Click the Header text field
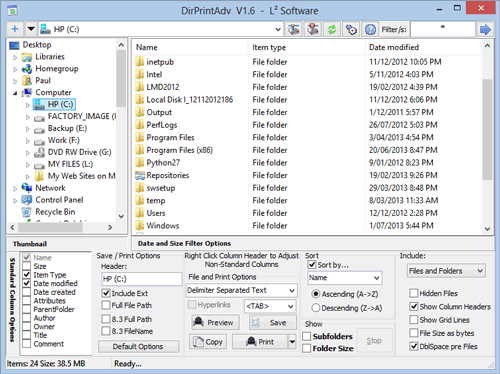Viewport: 500px width, 374px height. (x=142, y=279)
